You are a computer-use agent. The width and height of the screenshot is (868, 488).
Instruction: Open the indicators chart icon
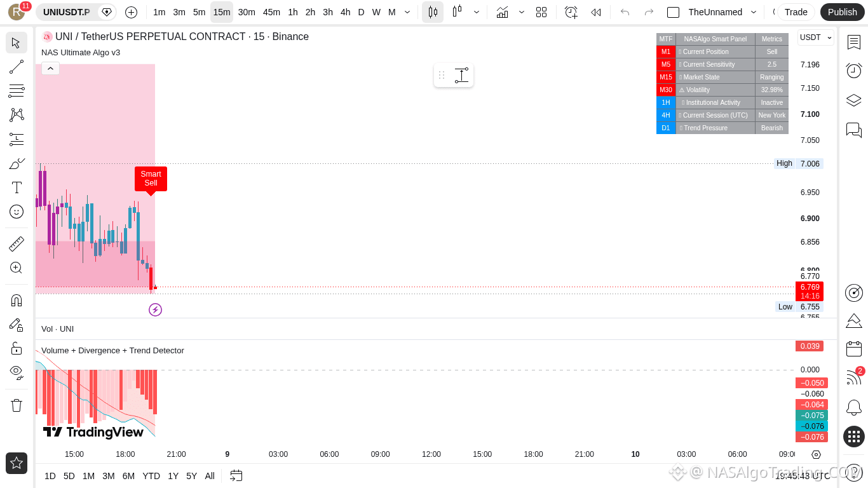point(502,12)
